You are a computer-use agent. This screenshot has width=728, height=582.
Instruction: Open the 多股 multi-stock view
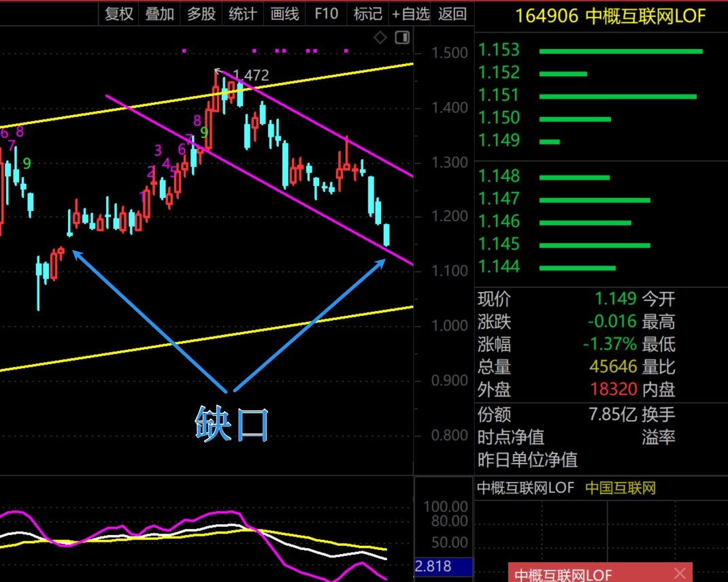point(201,14)
